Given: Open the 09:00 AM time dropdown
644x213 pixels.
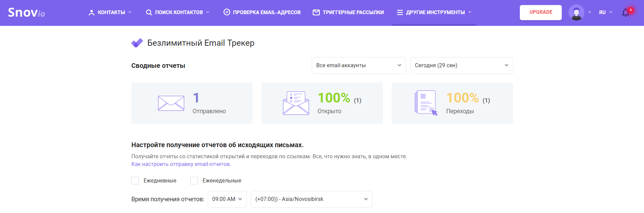Looking at the screenshot, I should pyautogui.click(x=227, y=199).
